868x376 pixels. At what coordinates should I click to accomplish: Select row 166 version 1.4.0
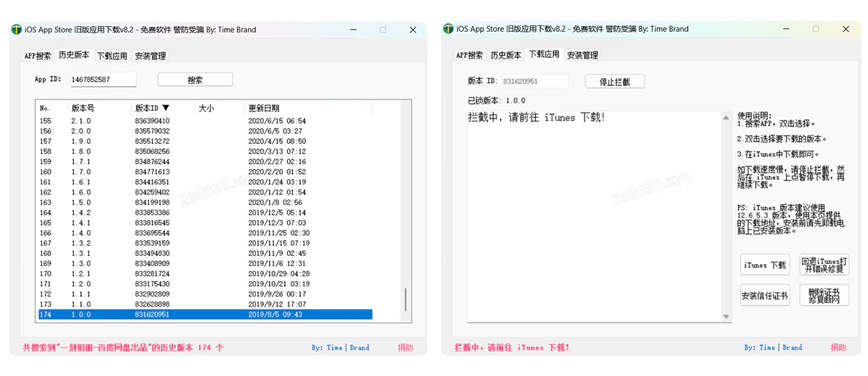pos(205,234)
